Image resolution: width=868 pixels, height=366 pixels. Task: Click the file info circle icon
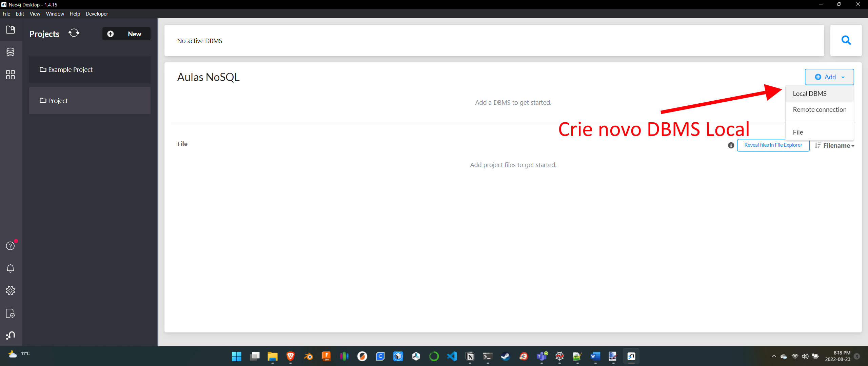pyautogui.click(x=731, y=145)
